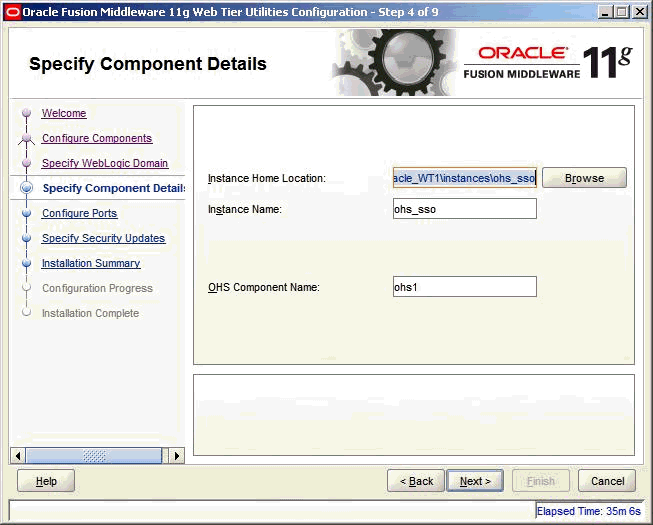
Task: Click the Configuration Progress step label
Action: (97, 288)
